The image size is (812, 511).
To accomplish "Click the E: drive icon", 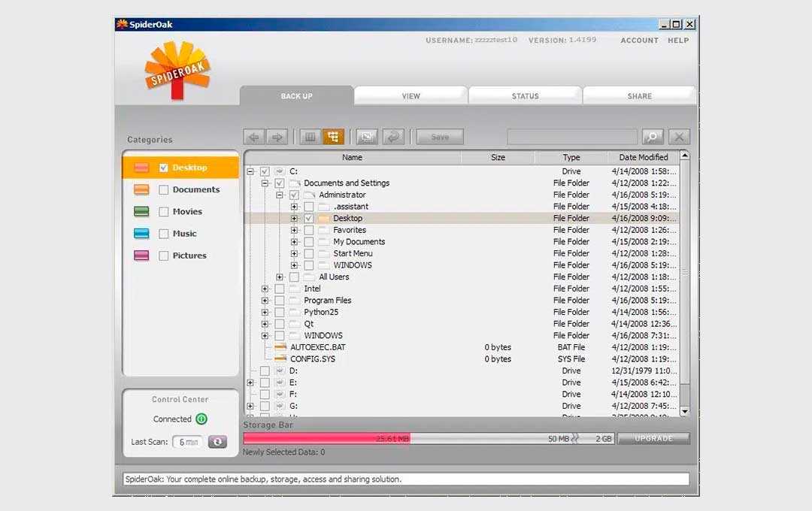I will tap(280, 382).
